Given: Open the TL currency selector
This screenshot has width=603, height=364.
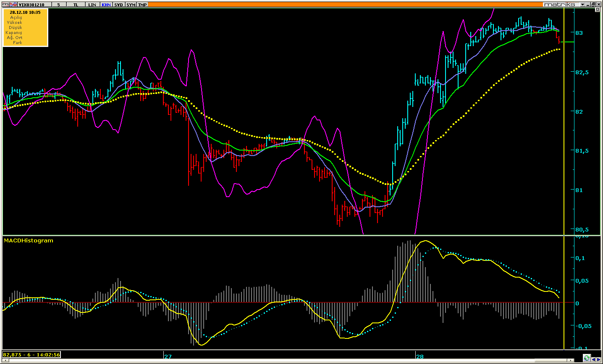Looking at the screenshot, I should pyautogui.click(x=75, y=5).
